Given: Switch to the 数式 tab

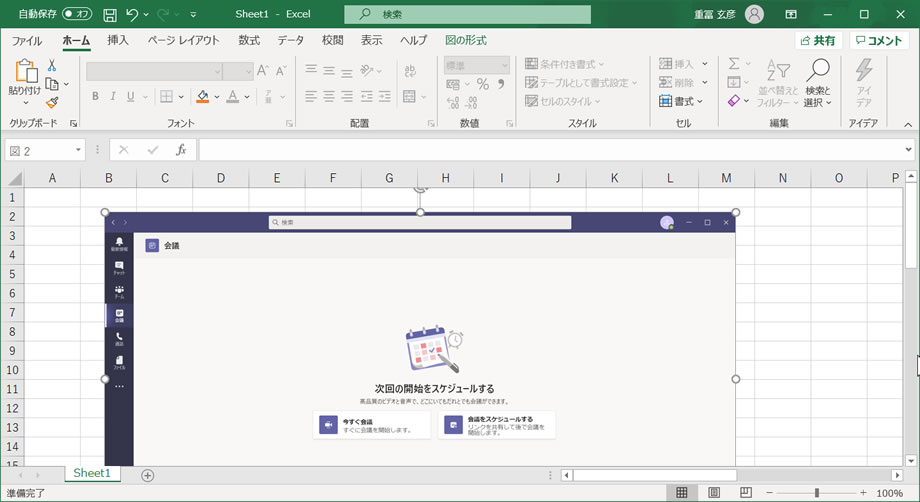Looking at the screenshot, I should 249,40.
